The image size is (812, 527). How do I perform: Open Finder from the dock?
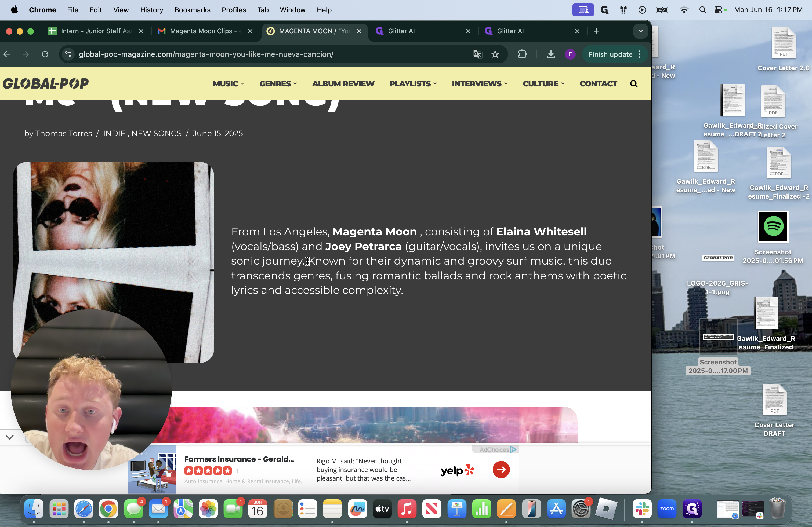tap(34, 509)
